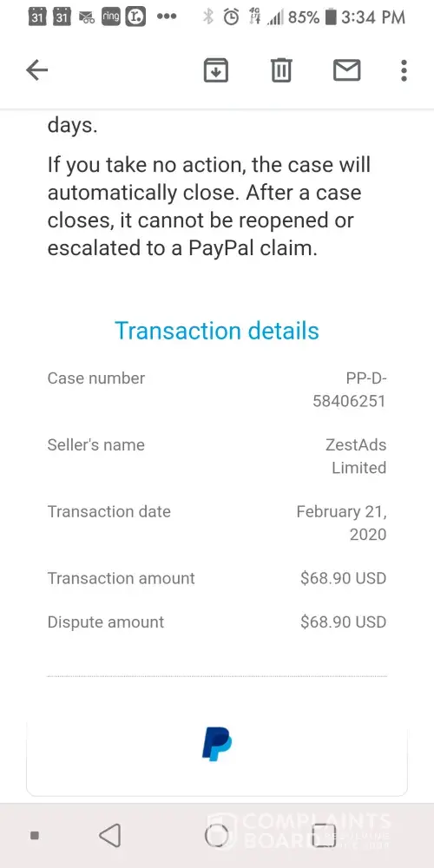Tap the status bar more notifications dots

167,17
